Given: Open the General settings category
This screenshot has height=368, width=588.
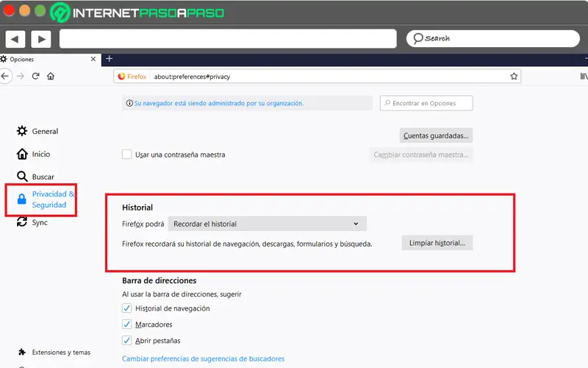Looking at the screenshot, I should click(37, 131).
